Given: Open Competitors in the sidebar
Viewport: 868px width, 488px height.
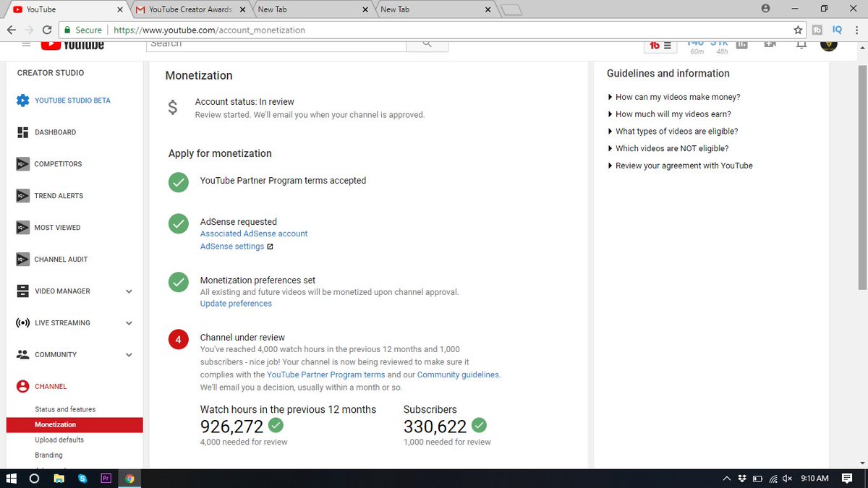Looking at the screenshot, I should pyautogui.click(x=49, y=164).
